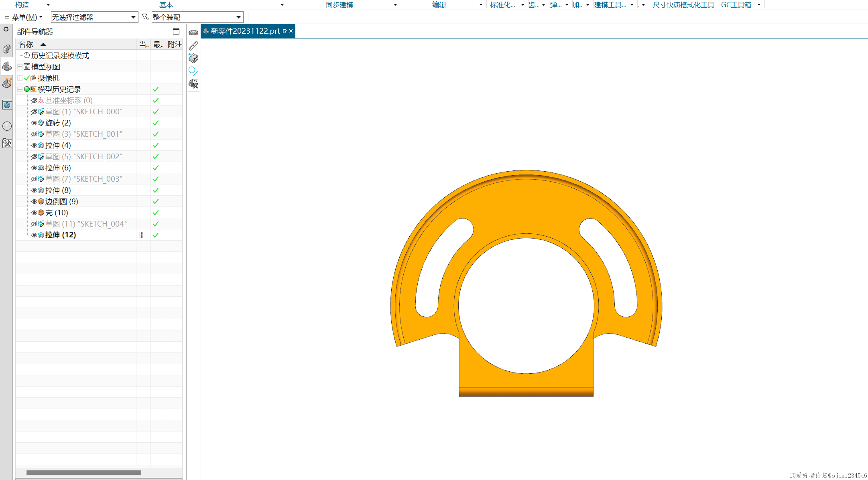
Task: Click the linked body chain icon
Action: [x=193, y=58]
